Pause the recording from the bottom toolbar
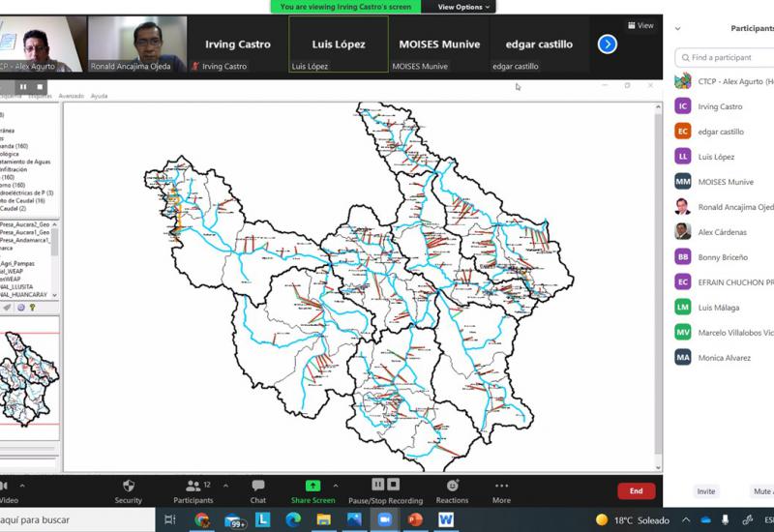 [378, 485]
